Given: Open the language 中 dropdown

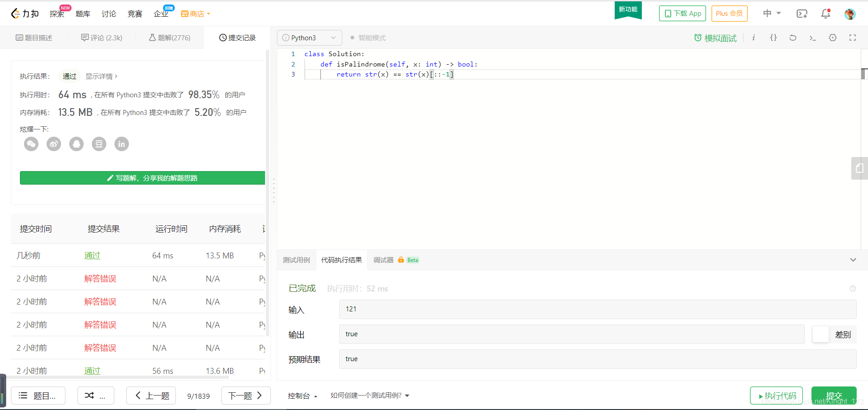Looking at the screenshot, I should click(772, 14).
